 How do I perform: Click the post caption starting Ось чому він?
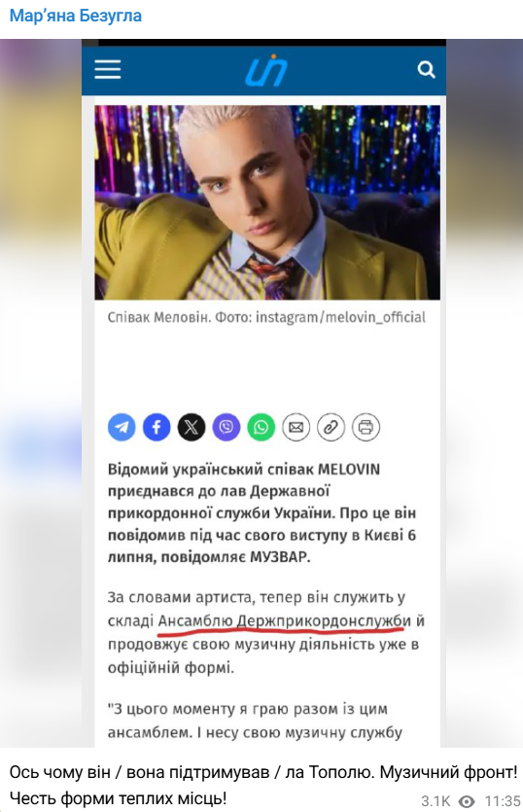(263, 785)
